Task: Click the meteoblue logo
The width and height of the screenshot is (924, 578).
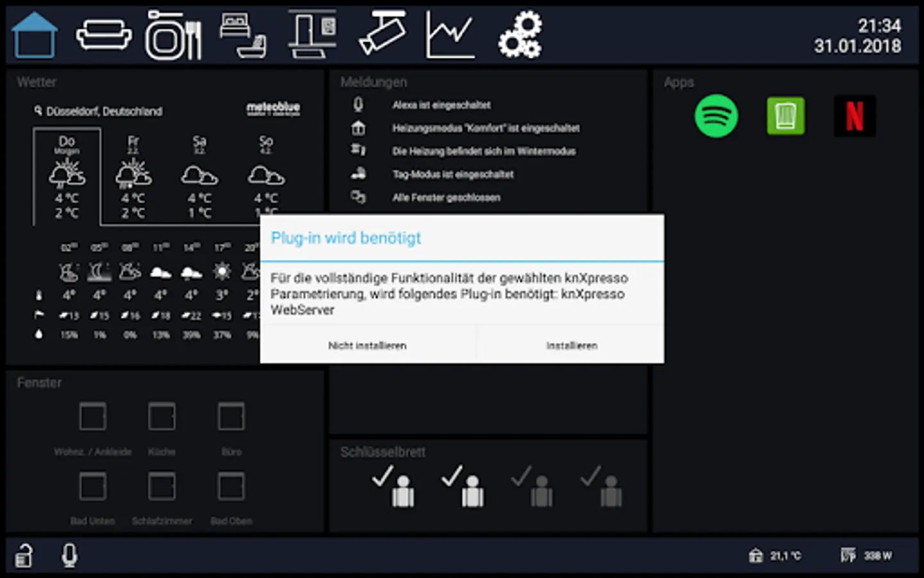Action: coord(273,109)
